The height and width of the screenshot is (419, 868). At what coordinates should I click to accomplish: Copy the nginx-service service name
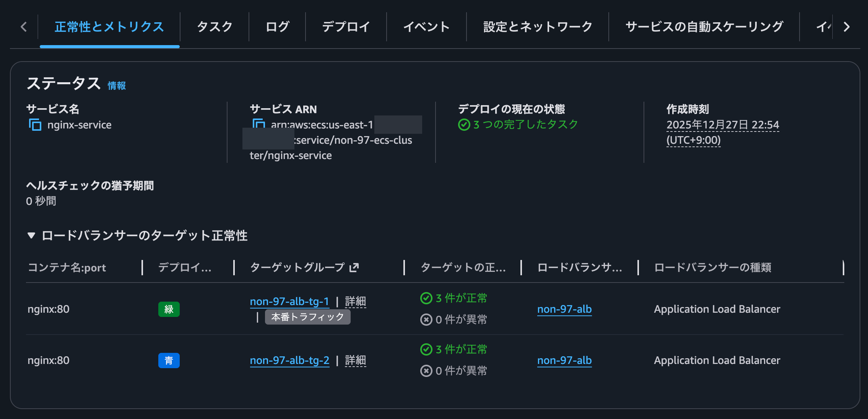pyautogui.click(x=35, y=125)
